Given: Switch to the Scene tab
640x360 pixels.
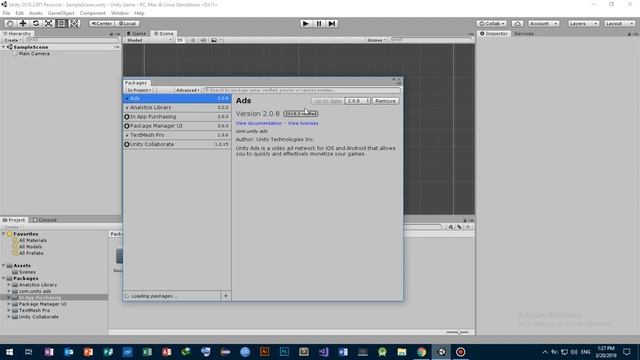Looking at the screenshot, I should [164, 33].
